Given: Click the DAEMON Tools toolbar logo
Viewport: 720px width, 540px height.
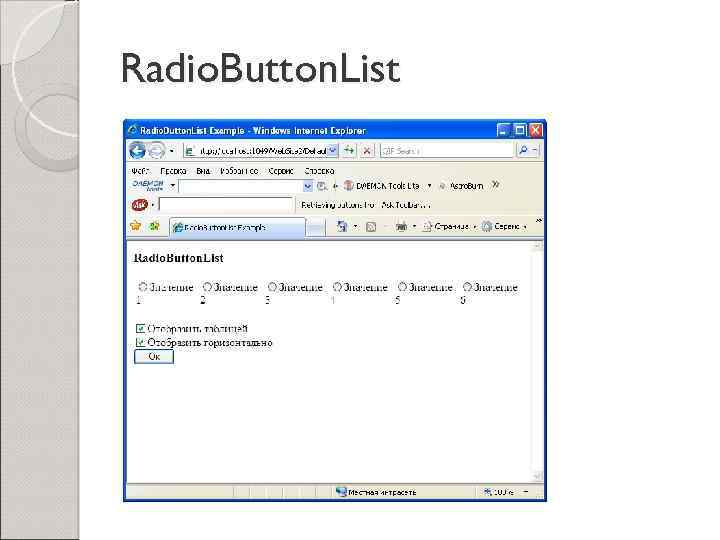Looking at the screenshot, I should click(148, 186).
